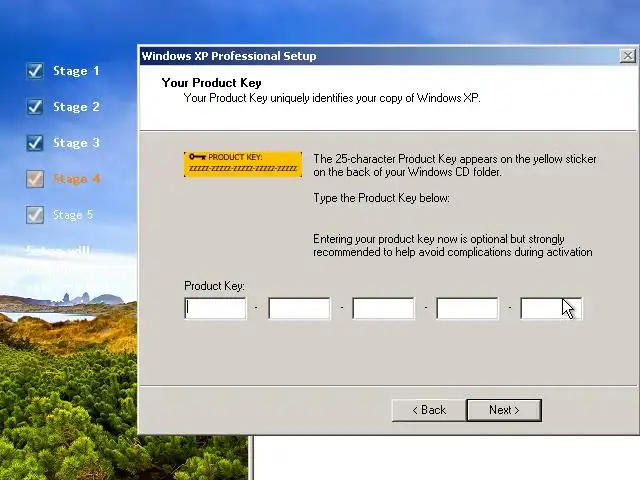Click the 'Your Product Key' heading
The height and width of the screenshot is (480, 640).
pyautogui.click(x=211, y=83)
